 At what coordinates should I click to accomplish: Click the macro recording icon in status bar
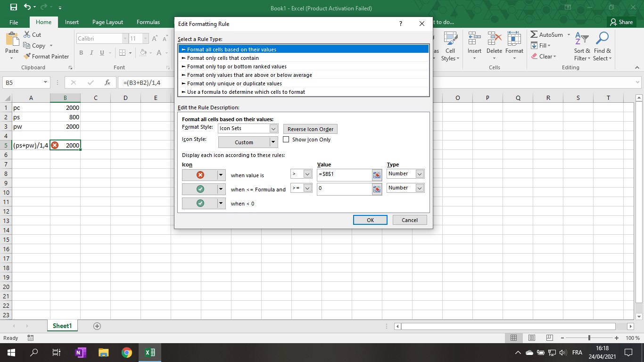click(x=31, y=338)
